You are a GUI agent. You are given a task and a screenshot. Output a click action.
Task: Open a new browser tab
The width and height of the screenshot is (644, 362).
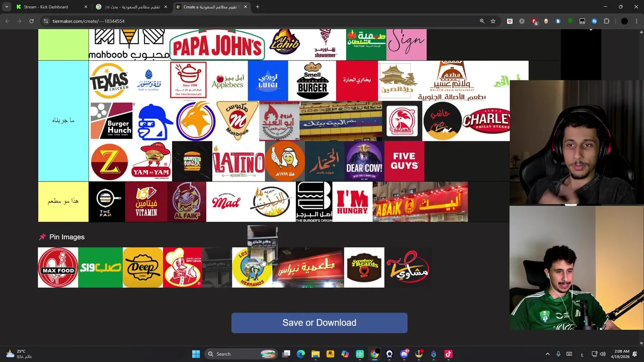(258, 7)
